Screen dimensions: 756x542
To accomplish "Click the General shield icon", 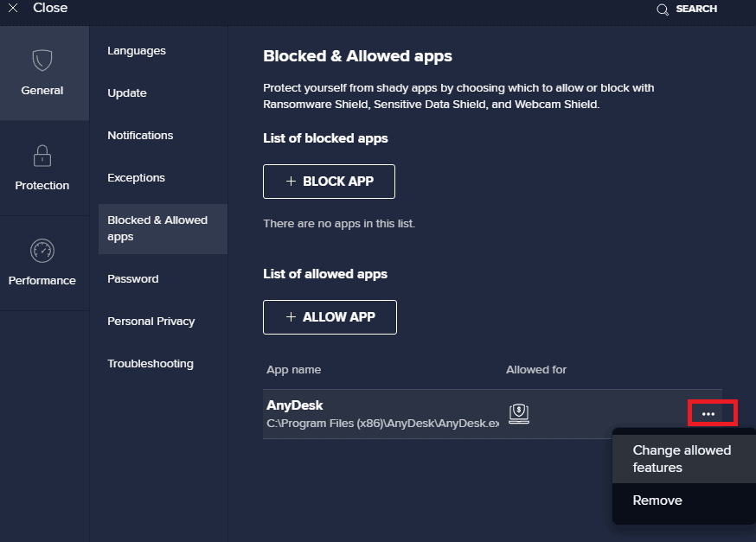I will 42,61.
